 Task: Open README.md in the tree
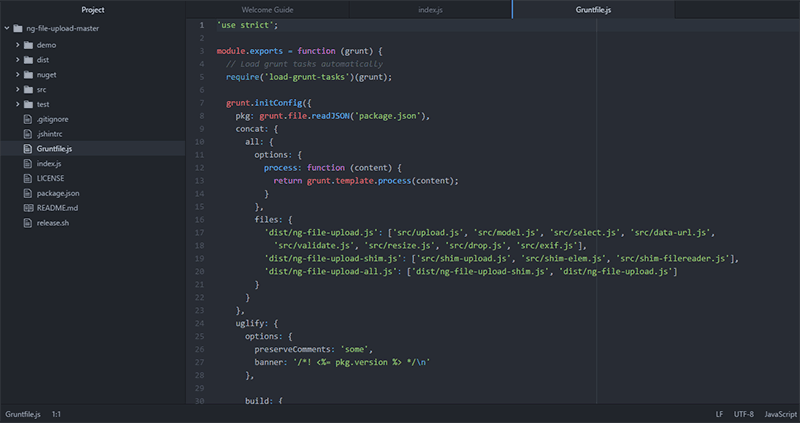(x=57, y=208)
